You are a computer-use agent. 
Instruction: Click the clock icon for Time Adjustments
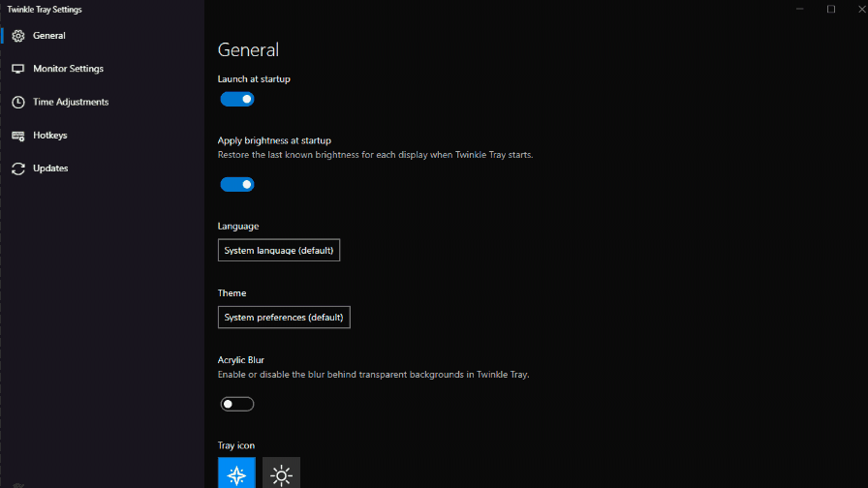coord(17,102)
